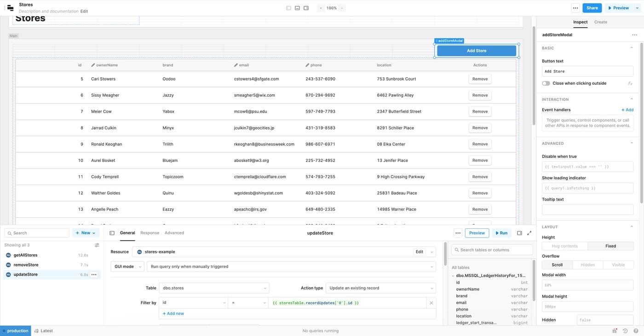Click the updateStore query options ellipsis
The image size is (644, 336).
point(94,275)
